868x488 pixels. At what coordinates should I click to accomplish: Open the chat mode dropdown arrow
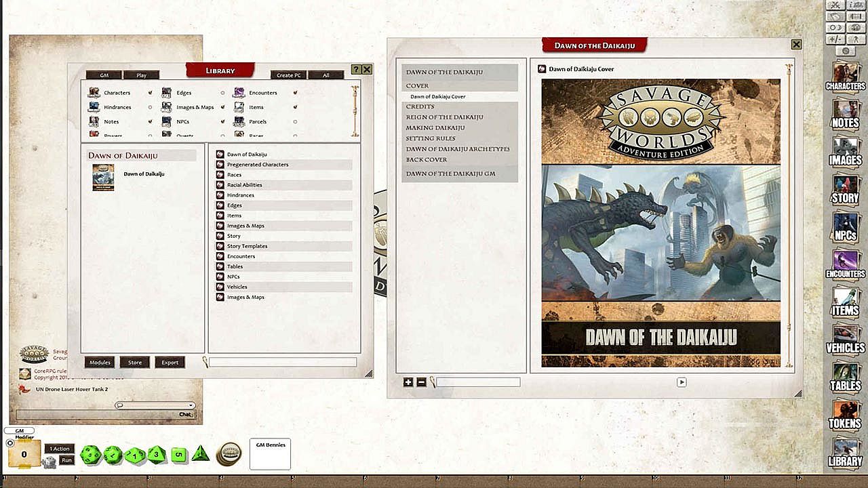coord(191,405)
